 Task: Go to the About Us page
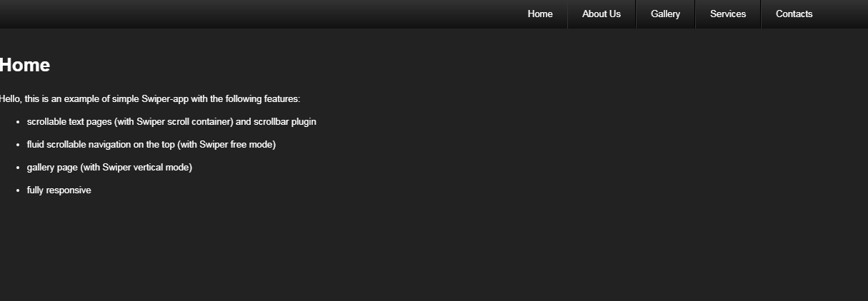[602, 14]
